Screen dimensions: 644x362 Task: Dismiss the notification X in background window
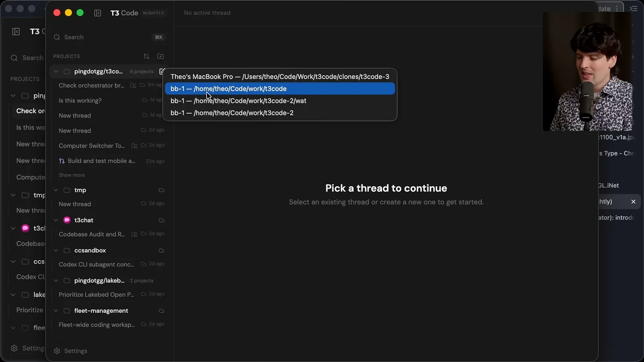[x=633, y=202]
